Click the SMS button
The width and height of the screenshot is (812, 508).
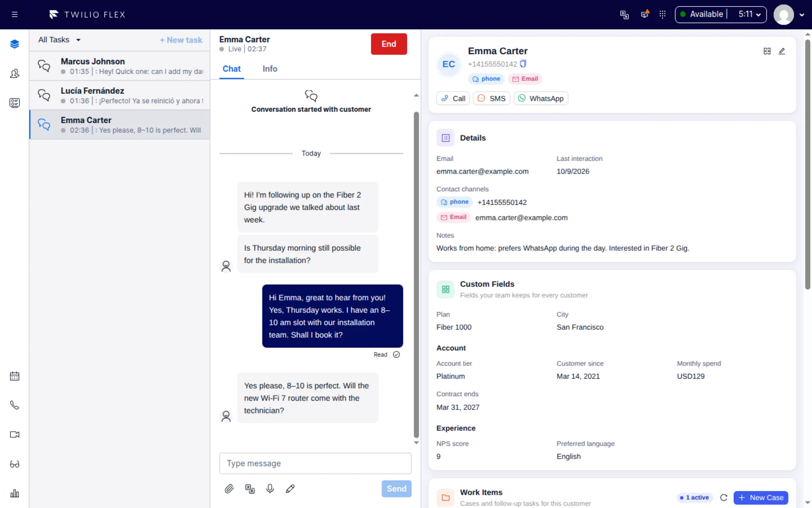coord(491,98)
